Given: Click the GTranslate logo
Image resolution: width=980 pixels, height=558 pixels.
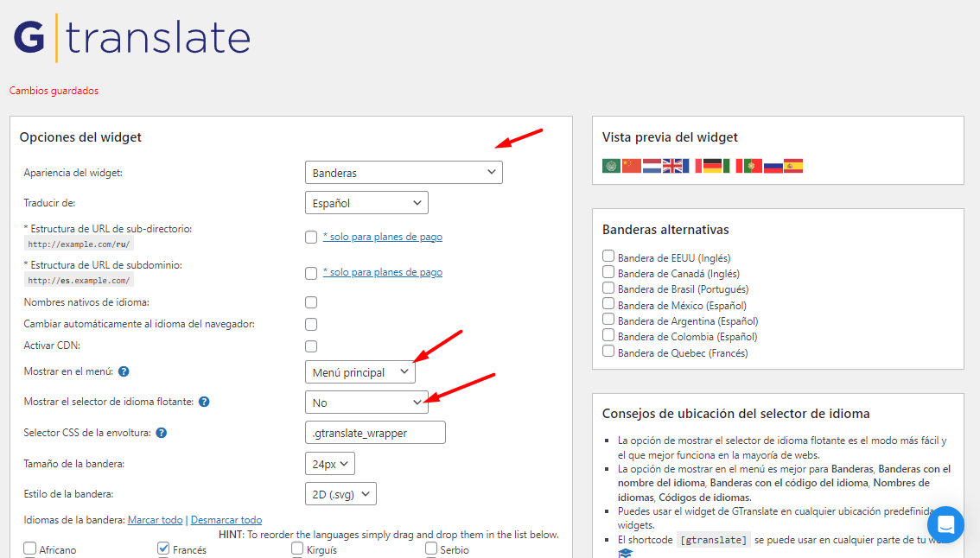Looking at the screenshot, I should tap(132, 38).
